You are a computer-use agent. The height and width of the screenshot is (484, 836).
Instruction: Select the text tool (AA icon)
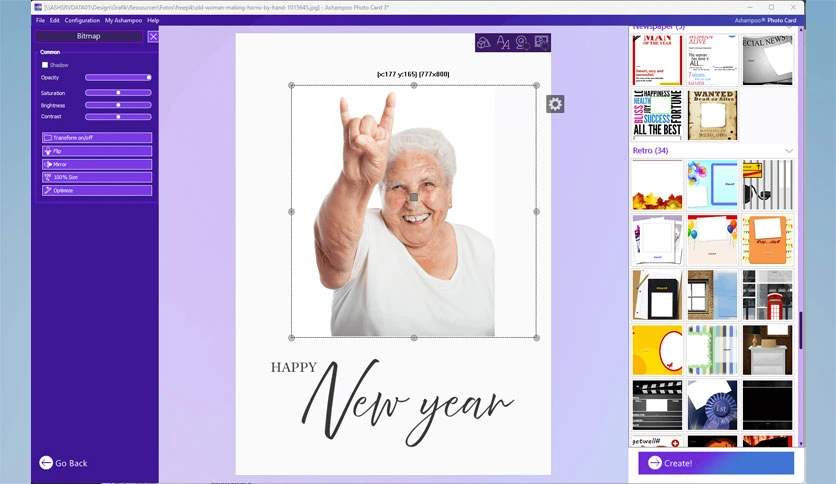coord(503,42)
